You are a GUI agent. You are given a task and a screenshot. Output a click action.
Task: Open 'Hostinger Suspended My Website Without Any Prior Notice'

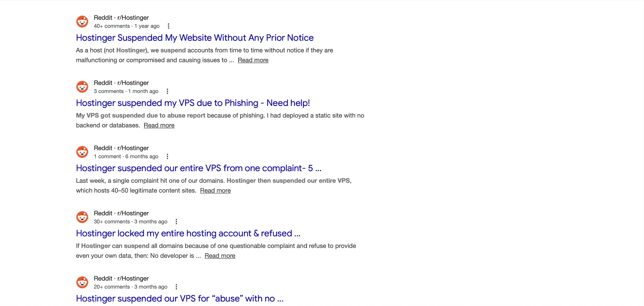tap(195, 38)
